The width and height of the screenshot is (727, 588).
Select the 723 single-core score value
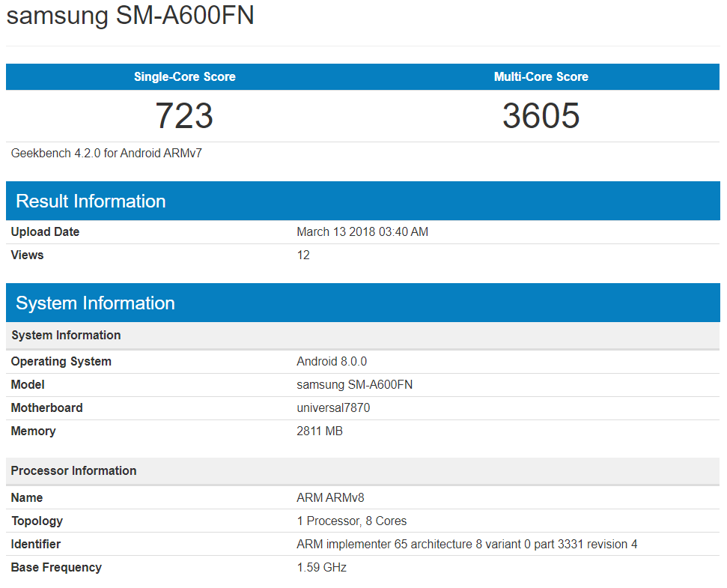point(184,116)
